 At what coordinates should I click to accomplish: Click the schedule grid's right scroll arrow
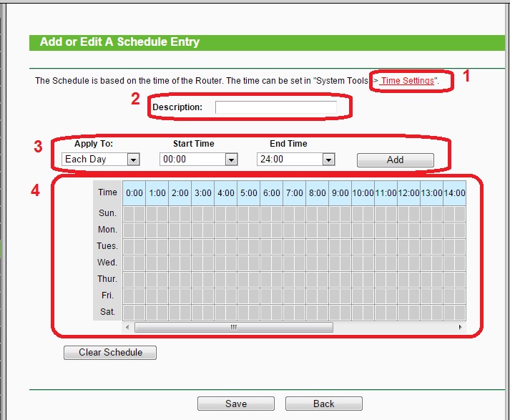(460, 328)
